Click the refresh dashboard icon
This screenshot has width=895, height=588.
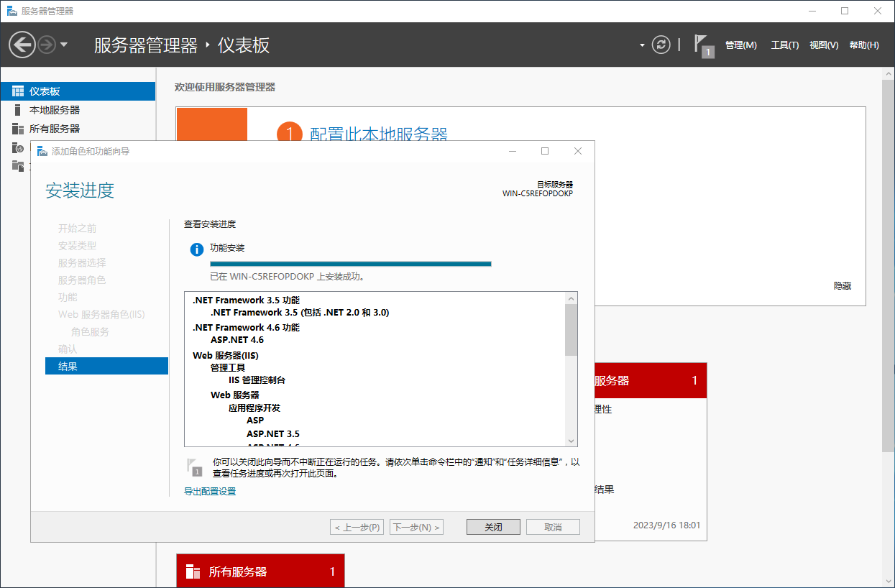coord(661,45)
